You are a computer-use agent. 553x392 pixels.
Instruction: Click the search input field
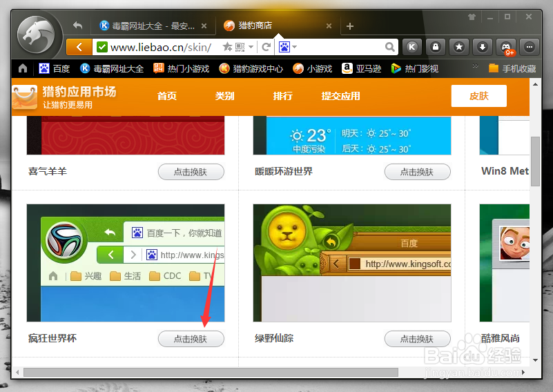click(x=340, y=47)
